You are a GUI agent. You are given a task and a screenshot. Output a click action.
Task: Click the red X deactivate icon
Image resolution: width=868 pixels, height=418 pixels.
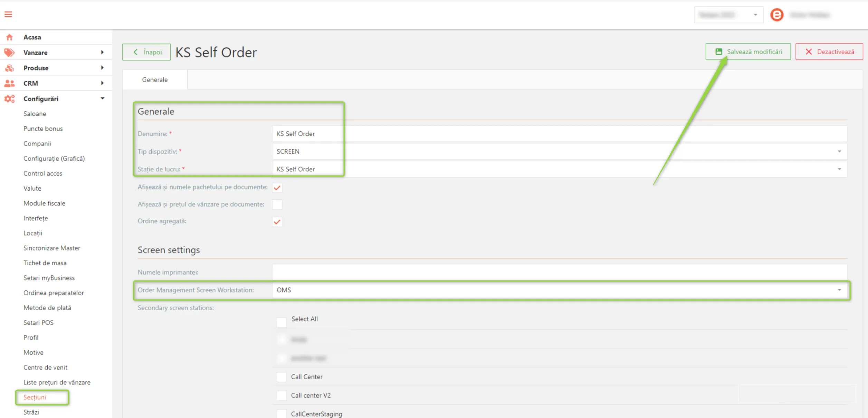pos(809,51)
